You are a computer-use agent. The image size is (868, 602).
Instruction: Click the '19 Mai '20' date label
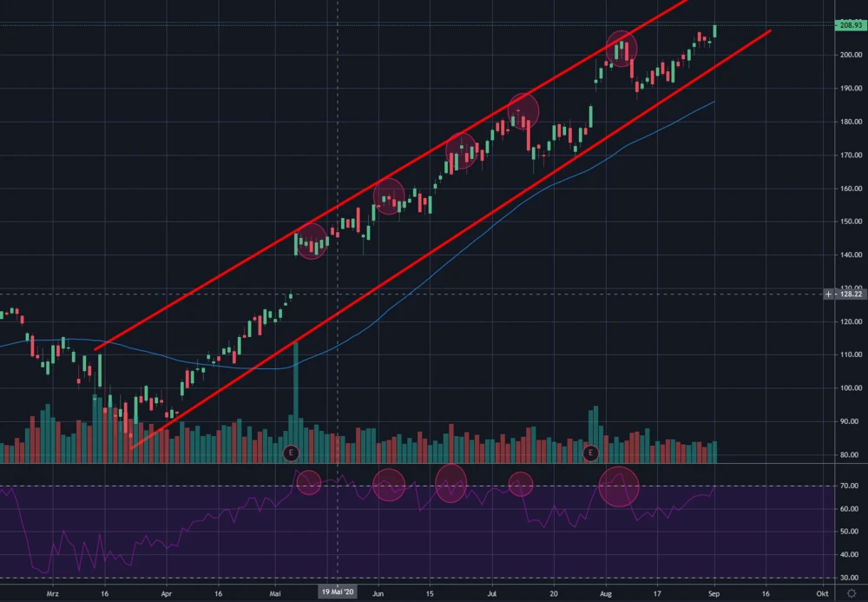(338, 592)
